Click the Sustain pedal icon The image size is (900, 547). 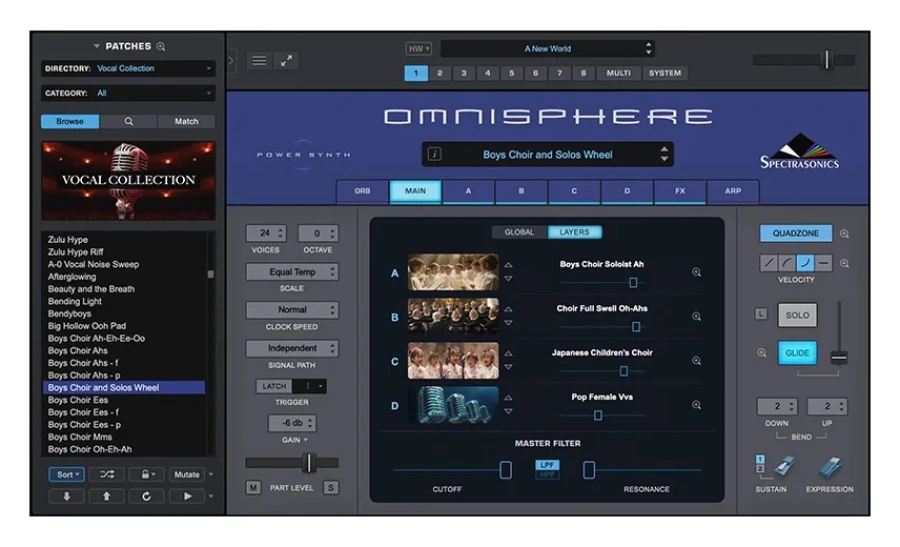(x=783, y=467)
